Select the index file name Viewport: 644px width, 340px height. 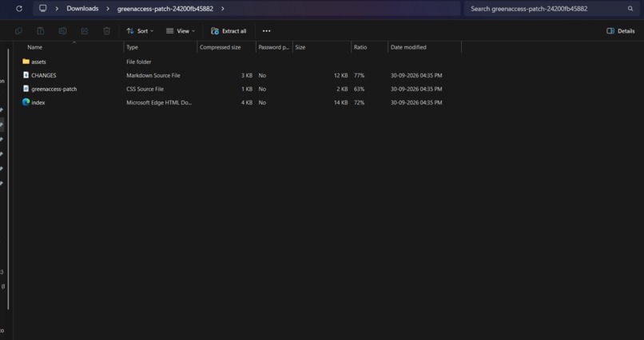pos(38,102)
